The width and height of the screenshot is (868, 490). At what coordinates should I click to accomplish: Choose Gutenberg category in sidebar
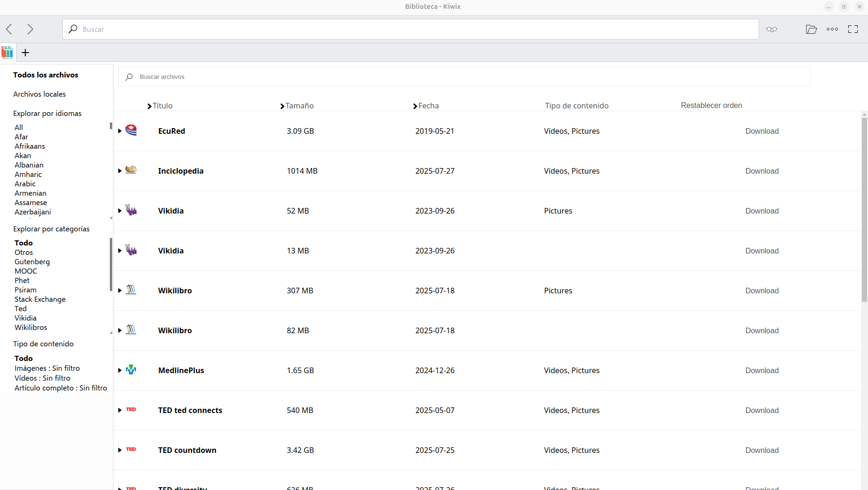pyautogui.click(x=32, y=262)
